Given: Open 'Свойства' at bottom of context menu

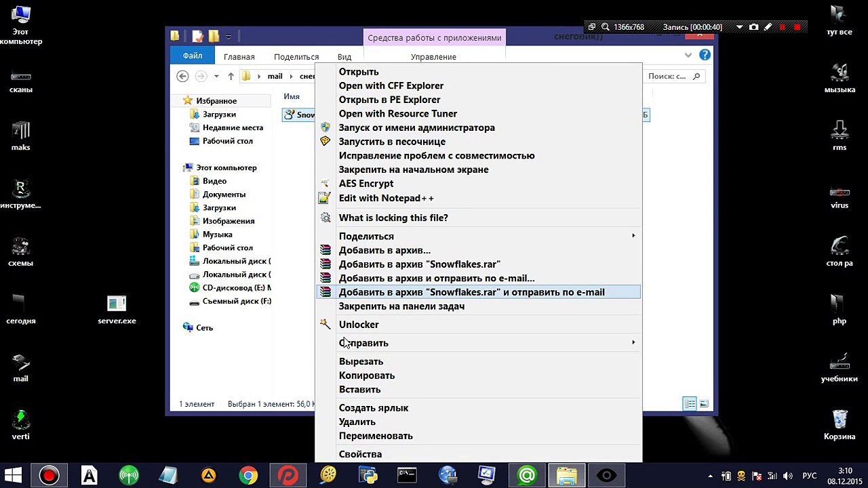Looking at the screenshot, I should [479, 454].
